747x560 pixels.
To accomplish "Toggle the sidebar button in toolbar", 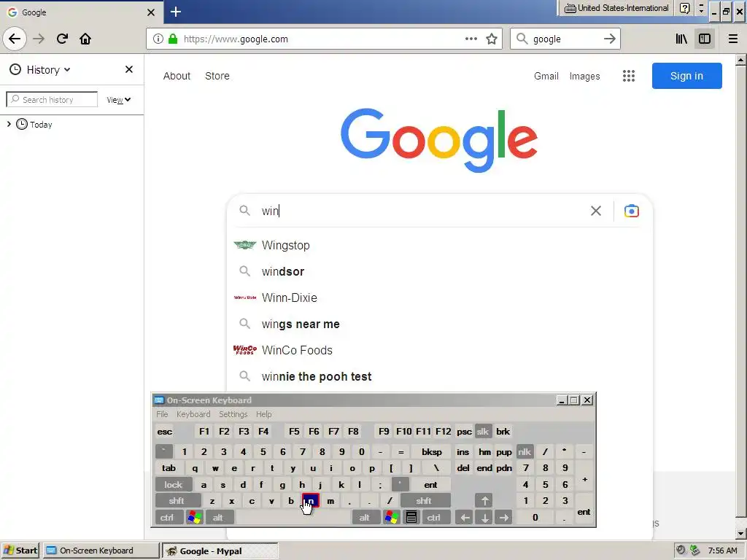I will click(704, 39).
